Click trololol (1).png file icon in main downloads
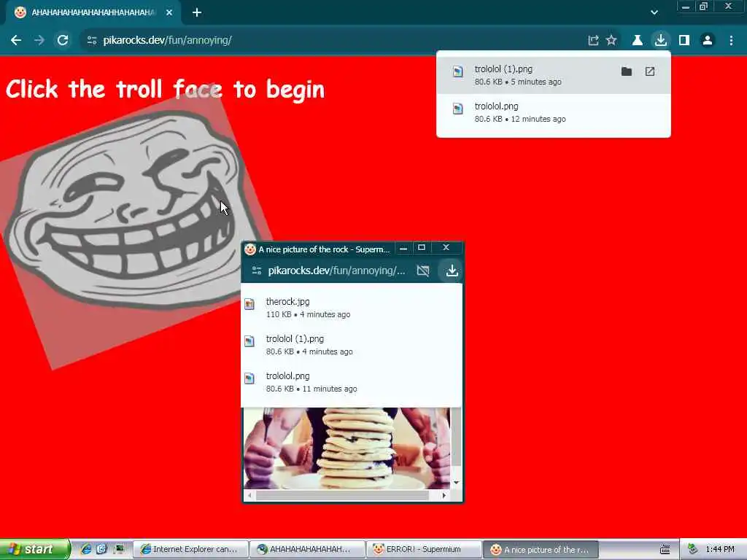Image resolution: width=747 pixels, height=560 pixels. click(458, 72)
